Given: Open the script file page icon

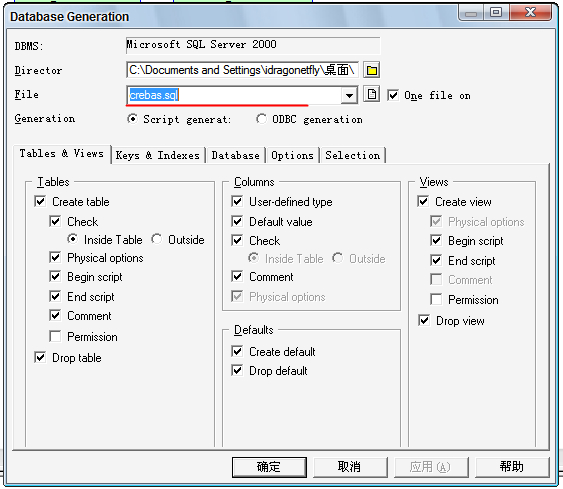Looking at the screenshot, I should 372,94.
